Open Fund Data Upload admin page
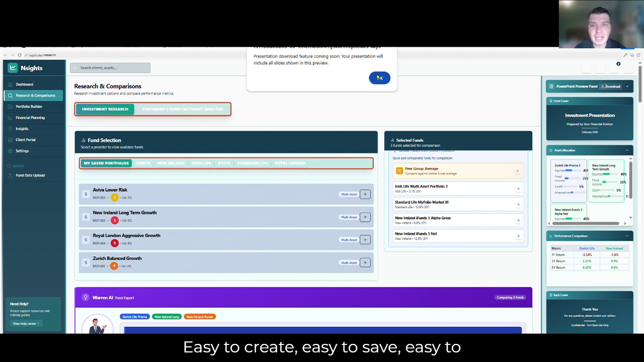The height and width of the screenshot is (362, 644). pyautogui.click(x=30, y=175)
